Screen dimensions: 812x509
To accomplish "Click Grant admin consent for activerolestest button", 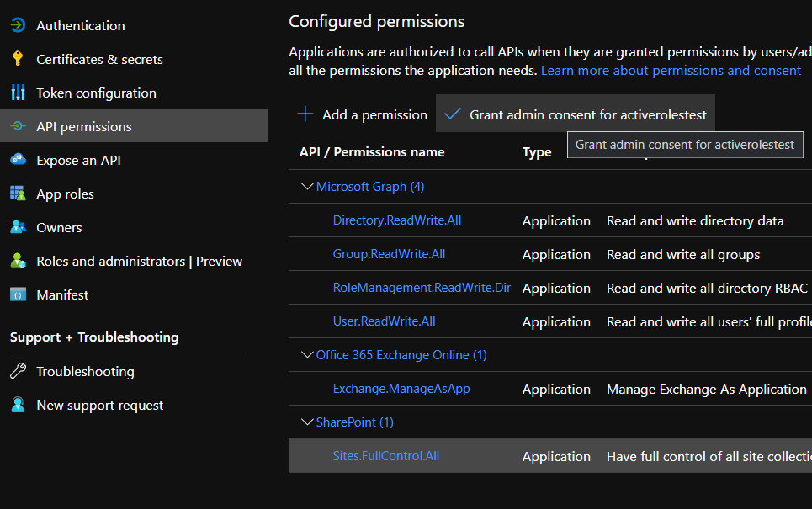I will click(x=576, y=113).
